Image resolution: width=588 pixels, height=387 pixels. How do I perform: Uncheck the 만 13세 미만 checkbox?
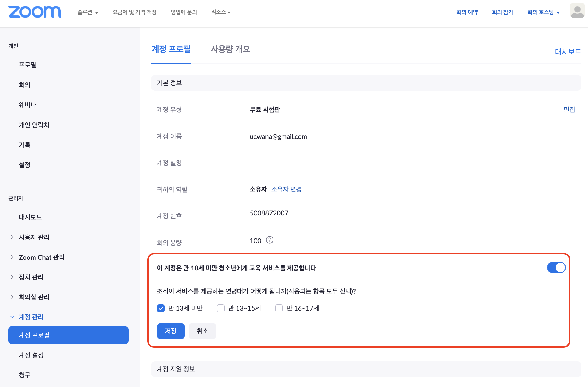pos(161,308)
